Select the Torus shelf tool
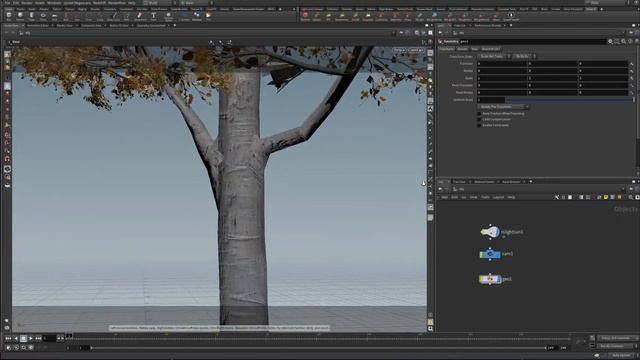640x360 pixels. (43, 16)
